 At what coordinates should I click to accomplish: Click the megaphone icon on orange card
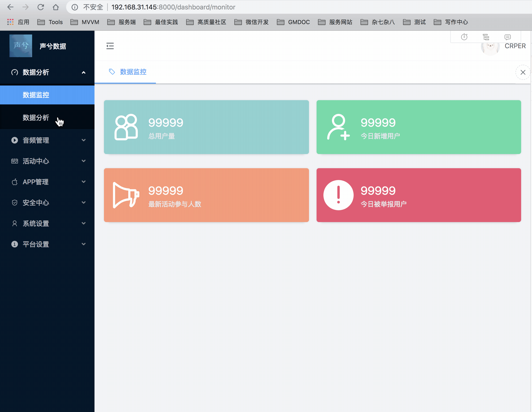click(126, 195)
